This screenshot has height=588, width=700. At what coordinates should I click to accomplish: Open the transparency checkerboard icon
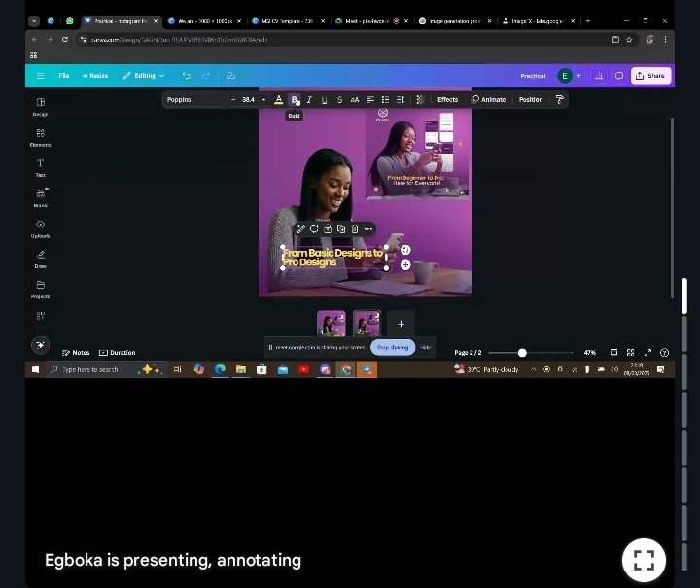420,99
